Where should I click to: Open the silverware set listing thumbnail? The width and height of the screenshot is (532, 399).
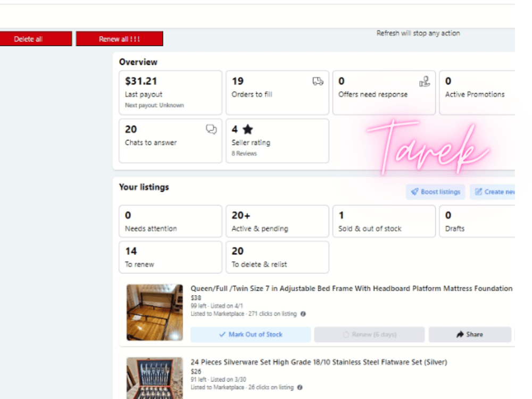pyautogui.click(x=155, y=378)
